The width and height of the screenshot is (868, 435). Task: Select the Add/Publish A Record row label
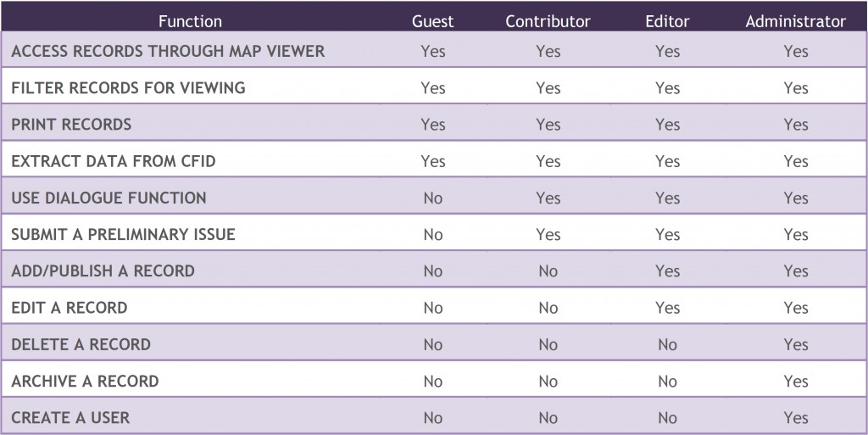point(103,271)
